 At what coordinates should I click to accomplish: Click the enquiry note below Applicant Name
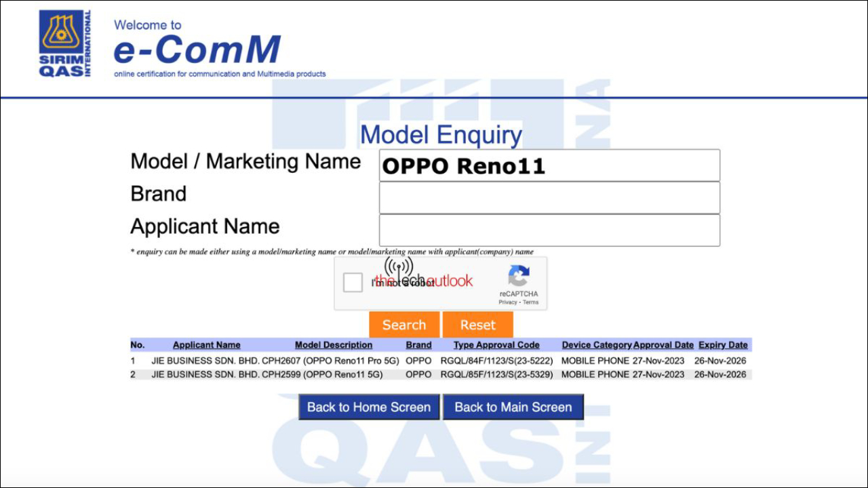coord(332,251)
